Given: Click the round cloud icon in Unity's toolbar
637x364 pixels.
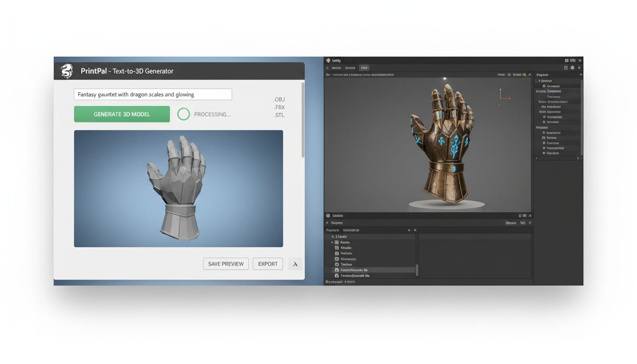Looking at the screenshot, I should [x=572, y=68].
